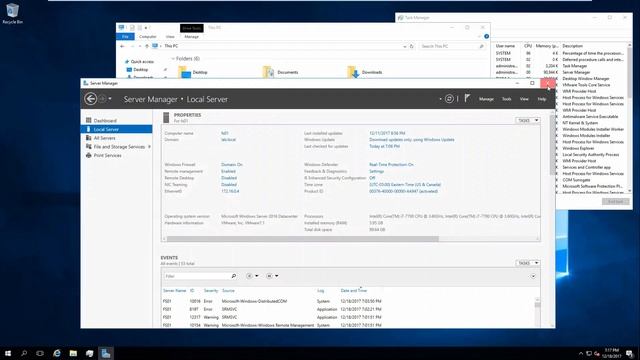Open the Events saved queries dropdown
Image resolution: width=640 pixels, height=360 pixels.
272,276
